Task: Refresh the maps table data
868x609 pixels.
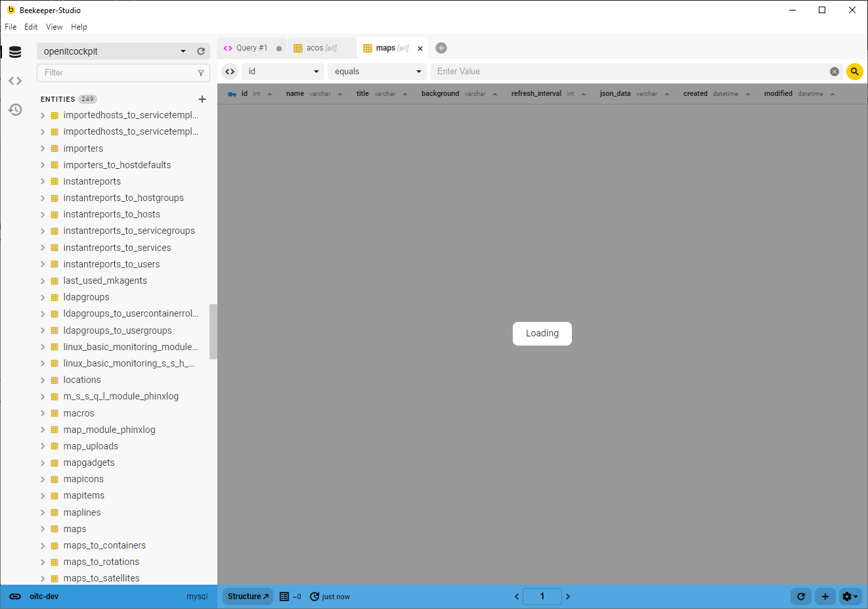Action: pos(800,597)
